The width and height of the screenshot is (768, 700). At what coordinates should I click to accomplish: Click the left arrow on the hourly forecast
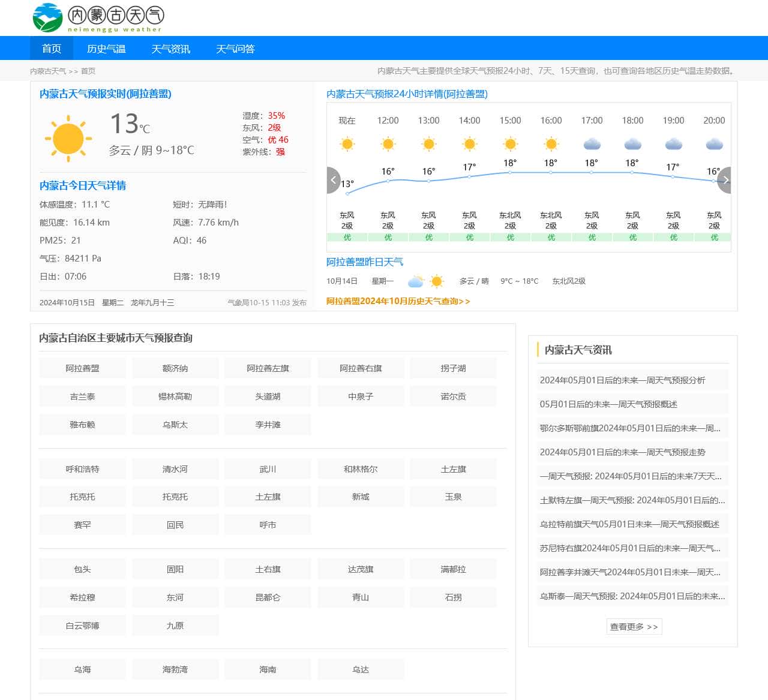pyautogui.click(x=334, y=180)
